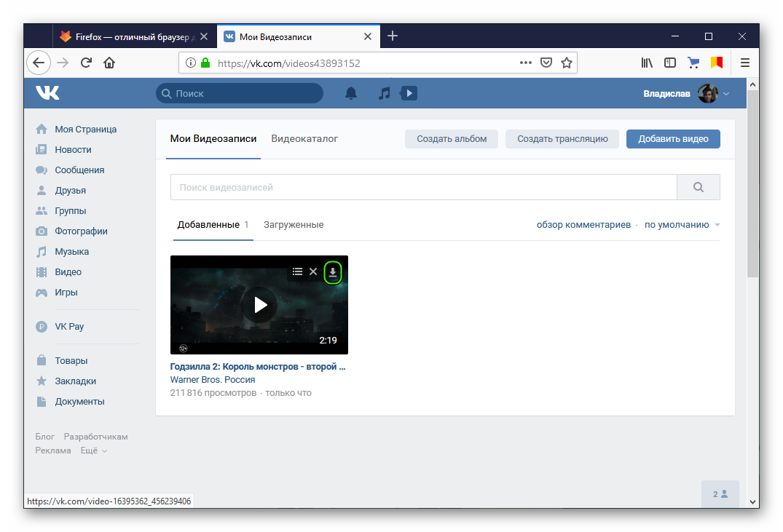Open notifications bell icon
The height and width of the screenshot is (532, 783).
pyautogui.click(x=351, y=93)
